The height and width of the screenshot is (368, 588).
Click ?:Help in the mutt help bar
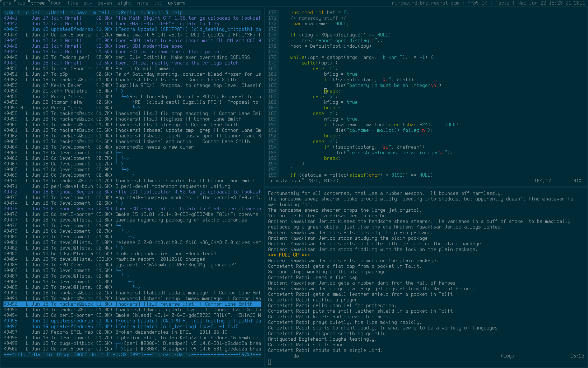[x=174, y=12]
